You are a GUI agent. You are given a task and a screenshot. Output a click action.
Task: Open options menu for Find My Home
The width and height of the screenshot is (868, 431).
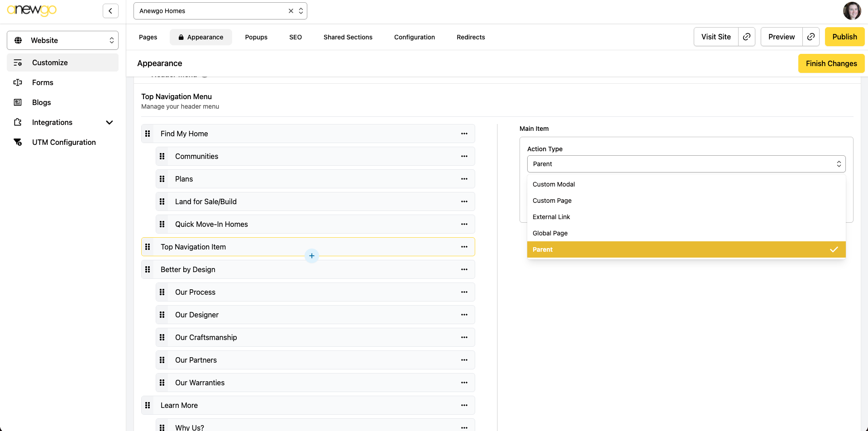(x=464, y=134)
